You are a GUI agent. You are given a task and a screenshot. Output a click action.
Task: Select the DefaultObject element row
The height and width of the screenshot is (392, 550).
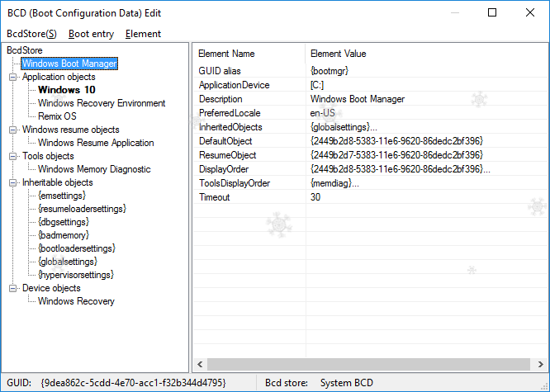371,141
